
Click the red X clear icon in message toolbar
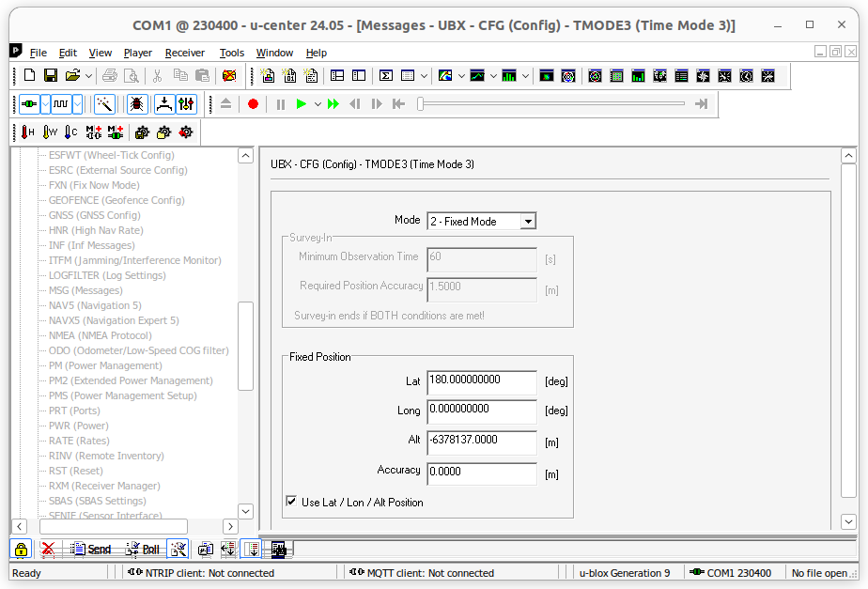[48, 549]
